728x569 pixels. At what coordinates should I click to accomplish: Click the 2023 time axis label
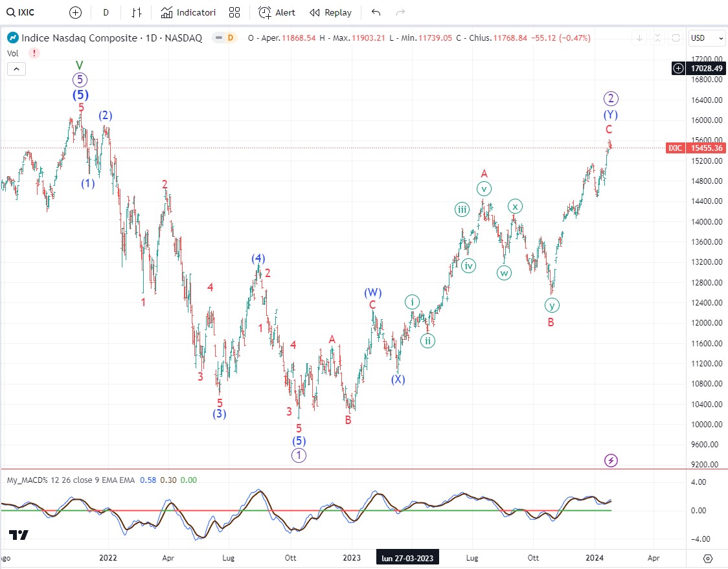352,558
